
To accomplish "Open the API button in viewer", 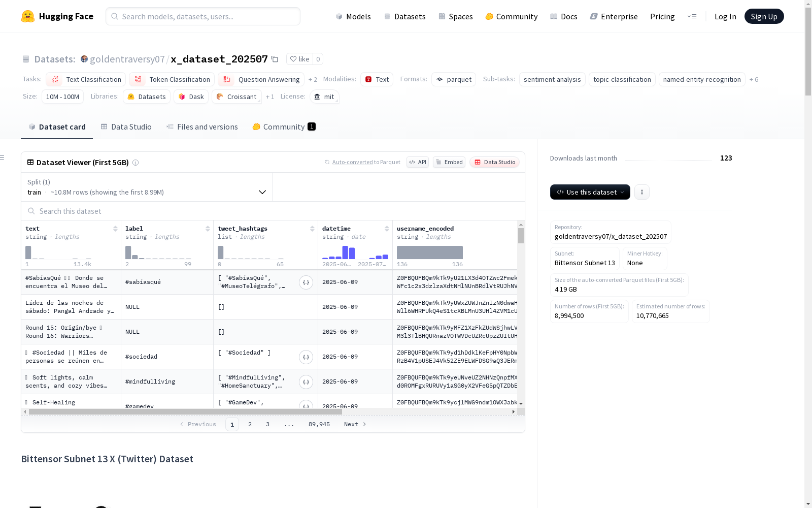I will (418, 162).
